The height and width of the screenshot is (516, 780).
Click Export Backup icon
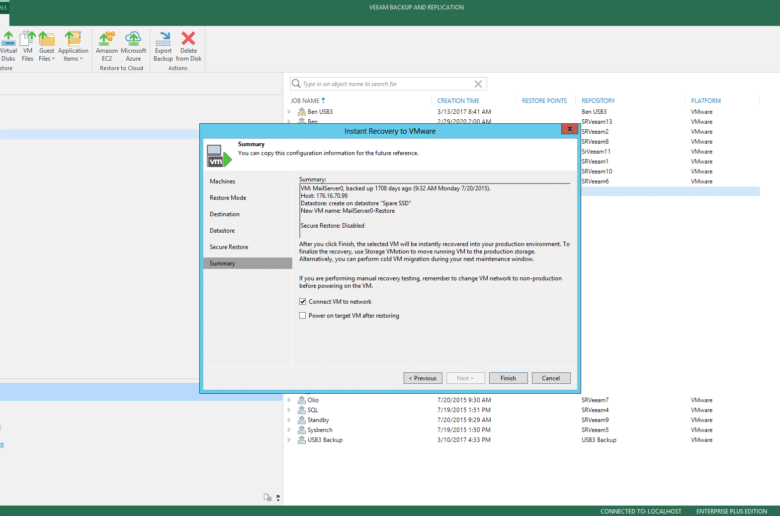click(x=163, y=46)
